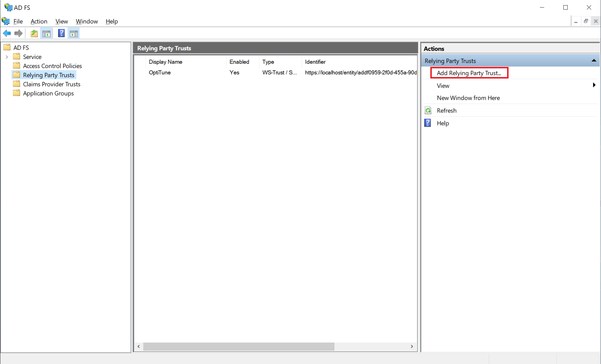The image size is (601, 364).
Task: Click the Back arrow toolbar icon
Action: coord(7,34)
